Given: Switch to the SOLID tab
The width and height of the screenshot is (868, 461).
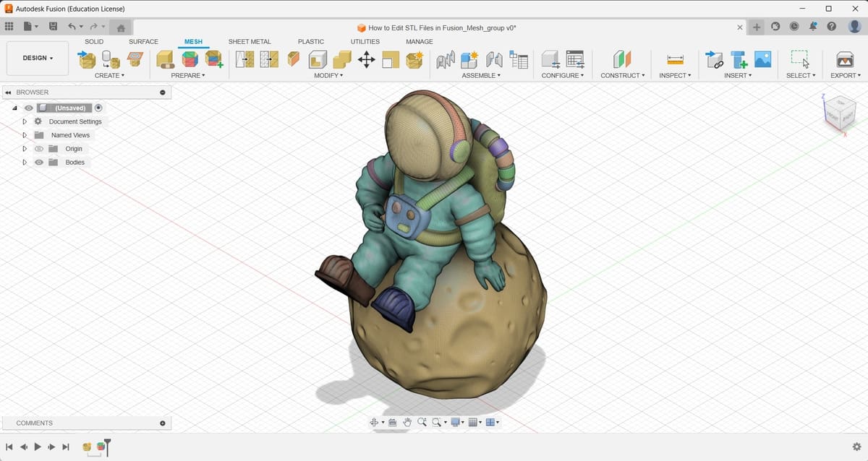Looking at the screenshot, I should click(94, 42).
